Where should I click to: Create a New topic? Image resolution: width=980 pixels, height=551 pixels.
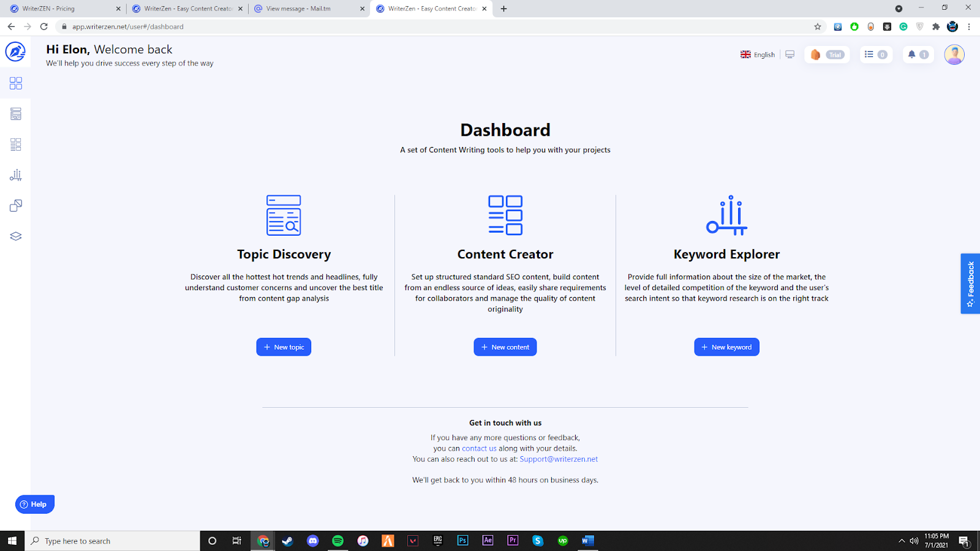(x=284, y=347)
